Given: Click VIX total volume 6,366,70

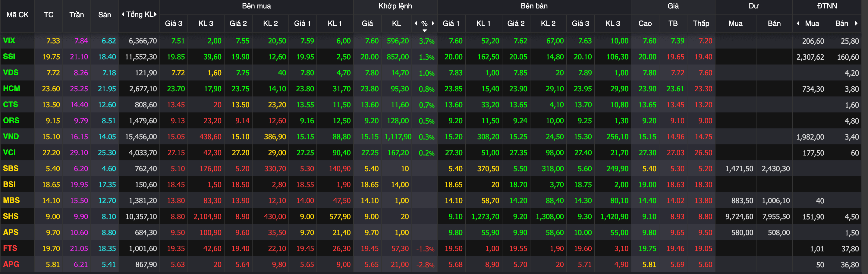Looking at the screenshot, I should [x=143, y=41].
